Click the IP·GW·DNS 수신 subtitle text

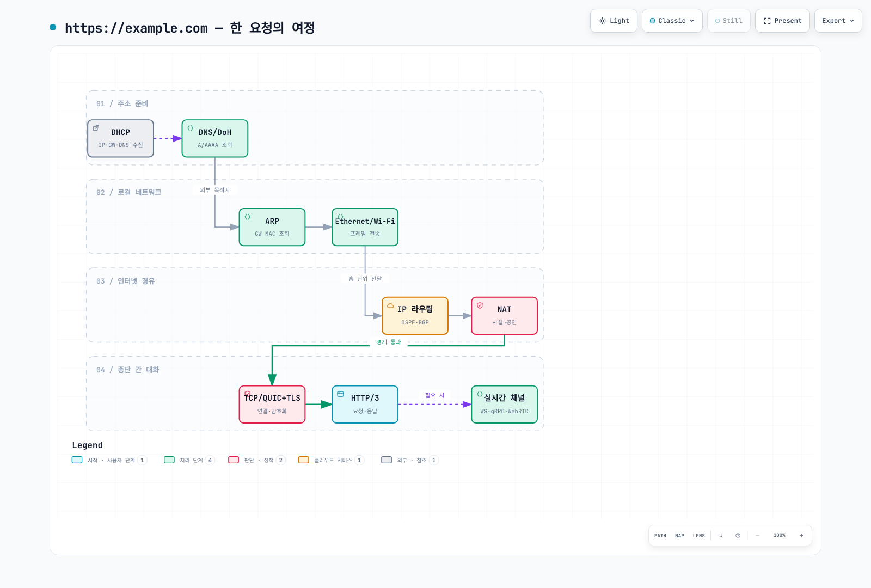point(120,145)
